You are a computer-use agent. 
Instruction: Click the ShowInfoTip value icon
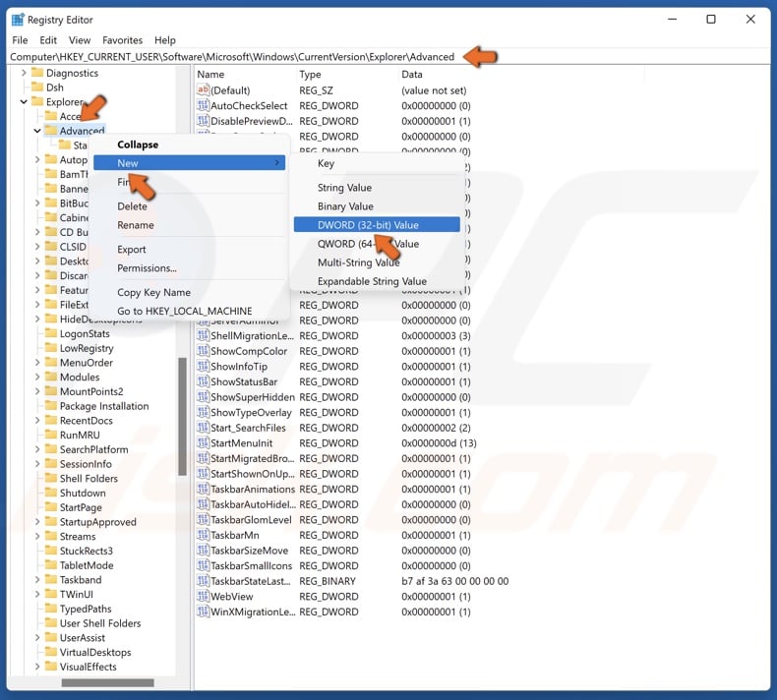(x=203, y=366)
